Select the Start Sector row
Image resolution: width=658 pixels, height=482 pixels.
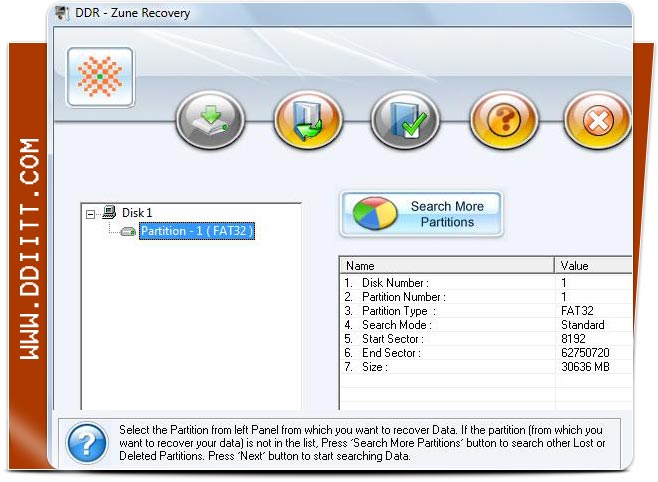point(446,339)
